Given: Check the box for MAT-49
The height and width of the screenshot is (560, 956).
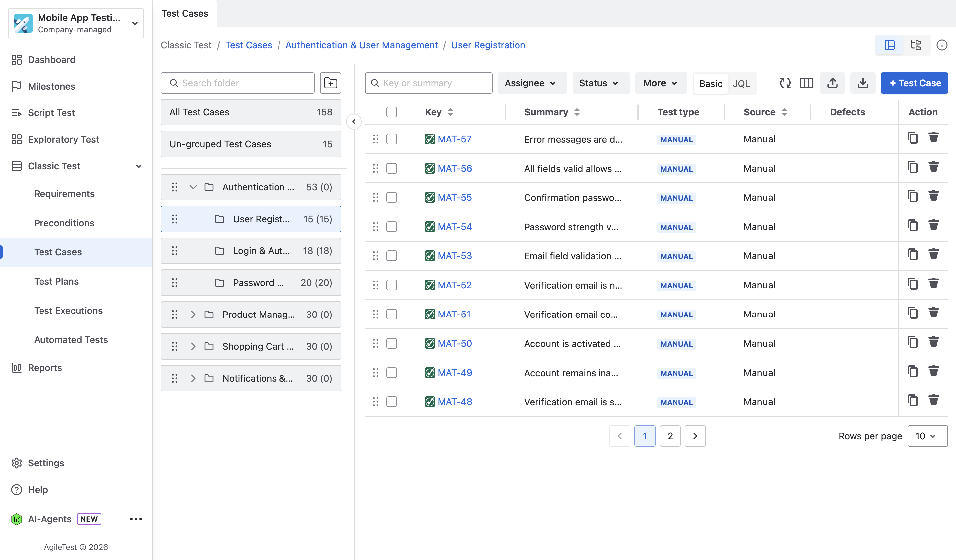Looking at the screenshot, I should click(x=391, y=373).
